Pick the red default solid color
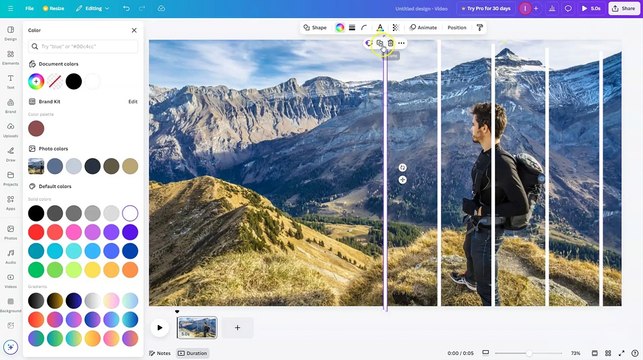643x360 pixels. pos(36,232)
